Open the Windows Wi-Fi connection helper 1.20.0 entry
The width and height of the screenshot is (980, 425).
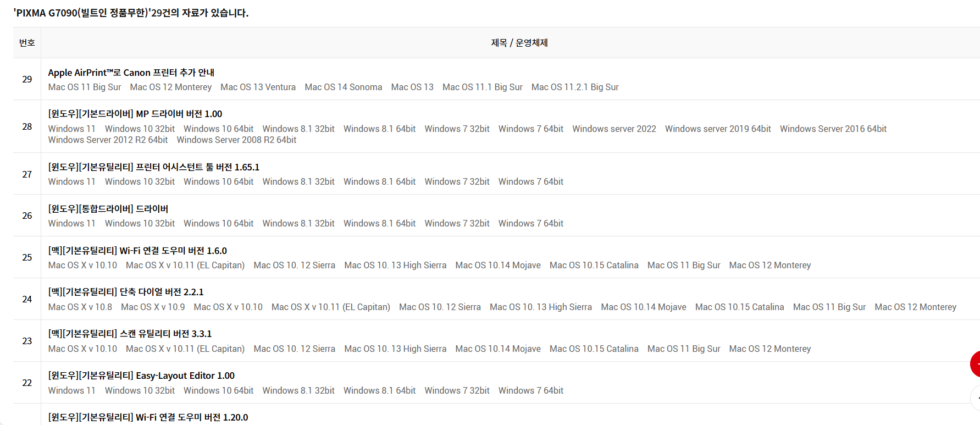click(x=148, y=417)
